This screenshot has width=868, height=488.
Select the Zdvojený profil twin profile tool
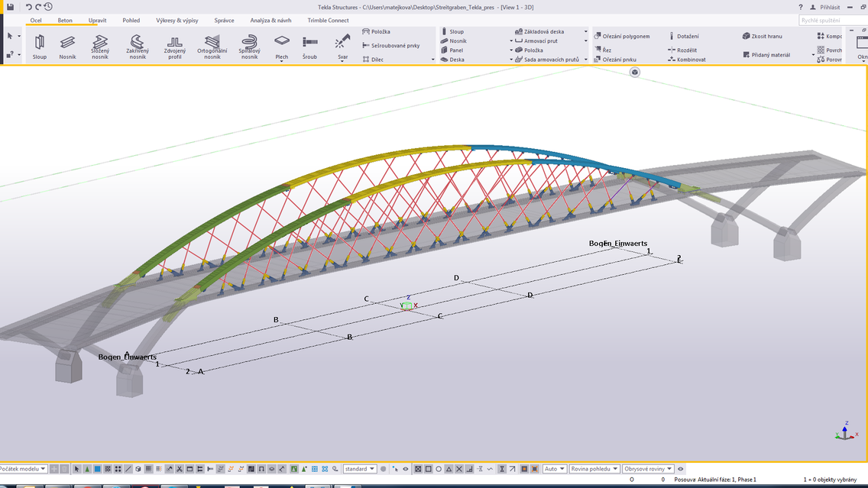[175, 47]
